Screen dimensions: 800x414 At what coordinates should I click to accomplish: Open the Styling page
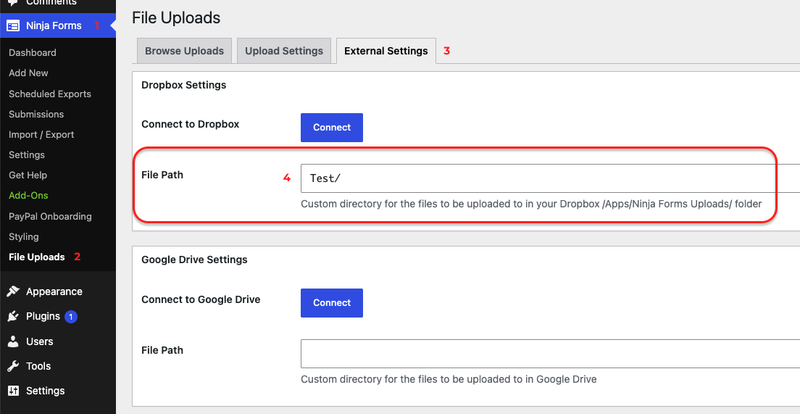point(23,237)
